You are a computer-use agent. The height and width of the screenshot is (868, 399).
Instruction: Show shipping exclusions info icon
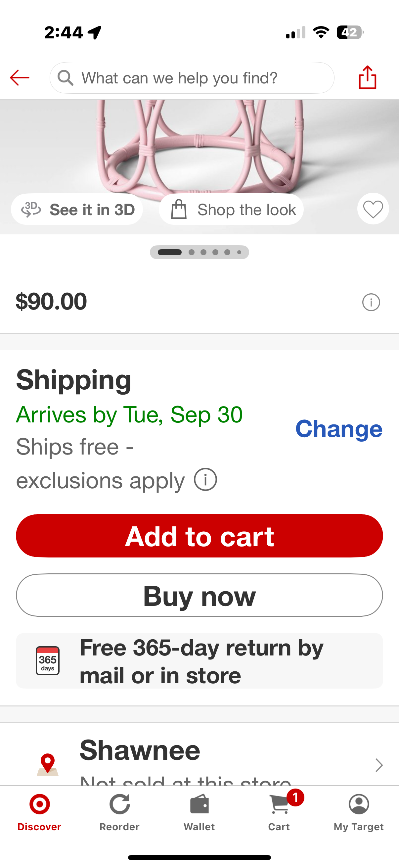click(205, 479)
